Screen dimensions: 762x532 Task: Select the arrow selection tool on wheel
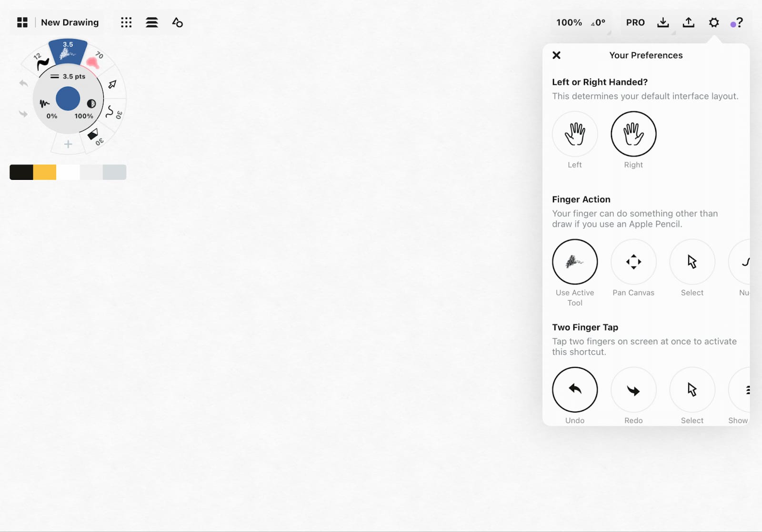(112, 84)
